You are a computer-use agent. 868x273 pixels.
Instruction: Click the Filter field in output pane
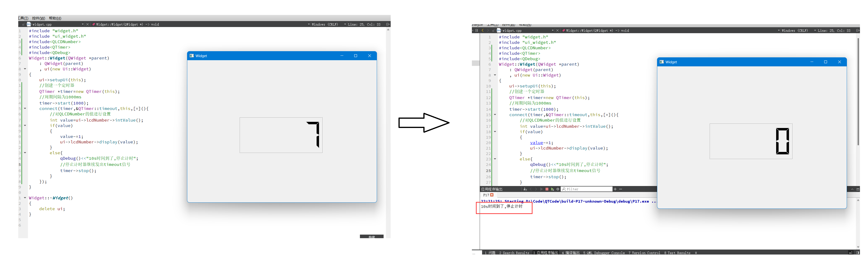pos(587,189)
